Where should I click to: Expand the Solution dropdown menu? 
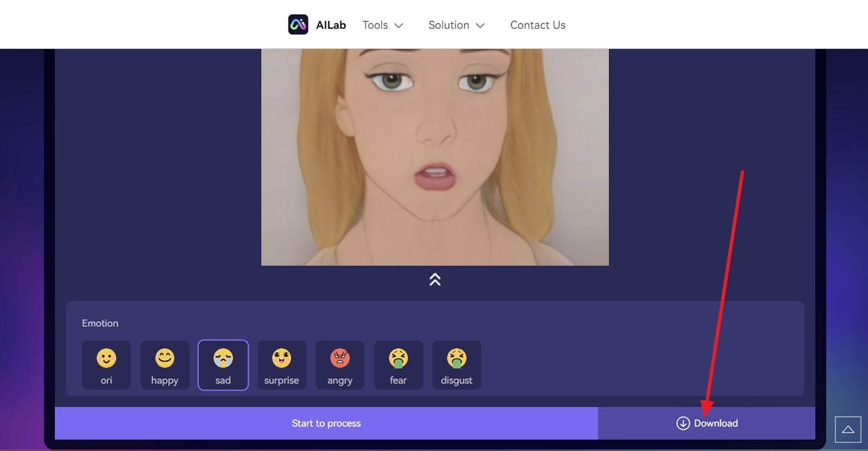pyautogui.click(x=456, y=25)
